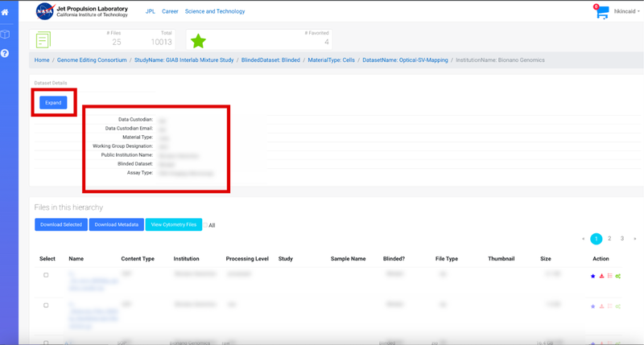Click the green favorites star icon
This screenshot has height=345, width=644.
198,41
